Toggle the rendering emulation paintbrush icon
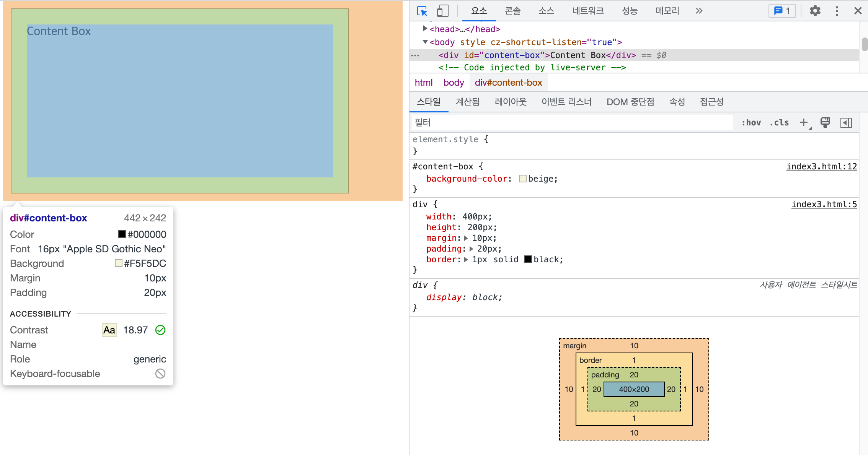 [825, 123]
